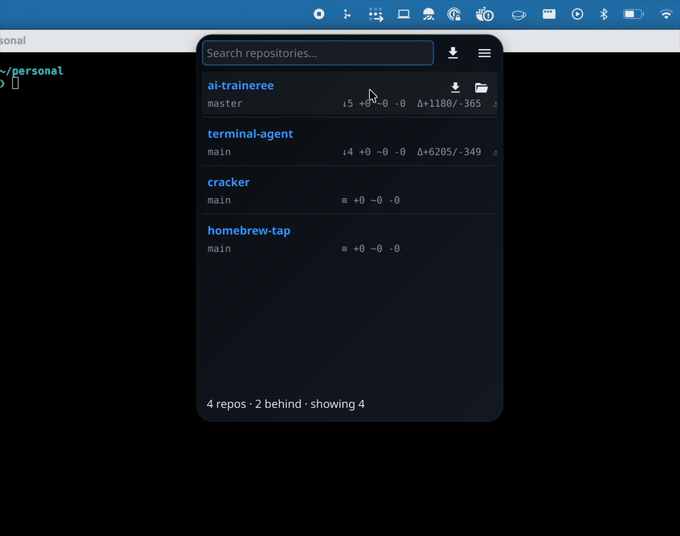Open the hamburger menu in the popup
The width and height of the screenshot is (680, 536).
coord(484,53)
